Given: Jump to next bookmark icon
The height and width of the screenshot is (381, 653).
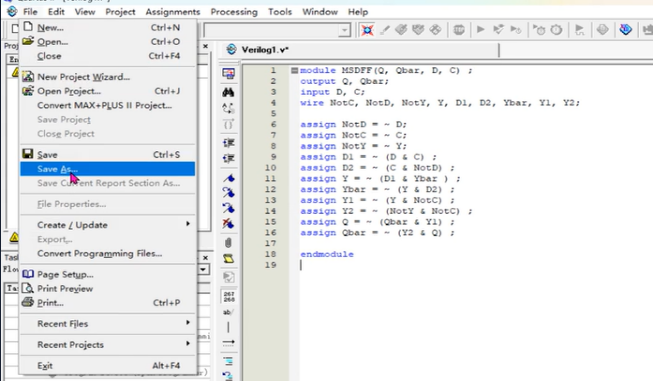Looking at the screenshot, I should click(x=228, y=193).
